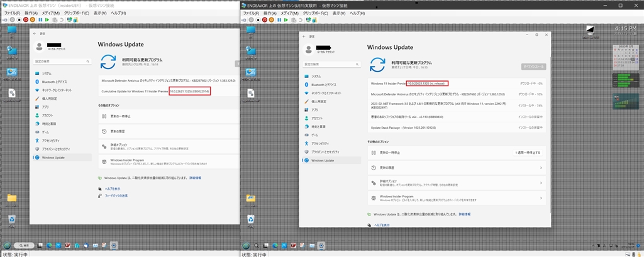The width and height of the screenshot is (644, 257).
Task: Click ヘルプを表示 link in left VM
Action: coord(112,189)
